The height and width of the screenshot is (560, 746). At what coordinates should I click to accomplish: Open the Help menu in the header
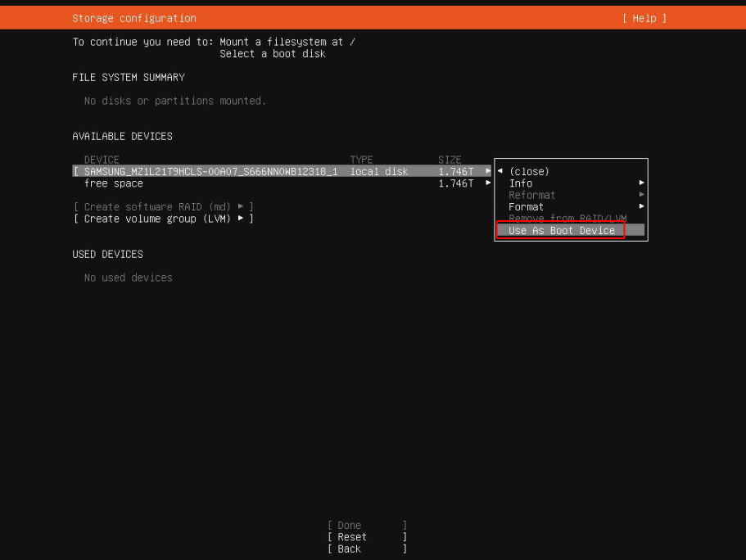644,18
